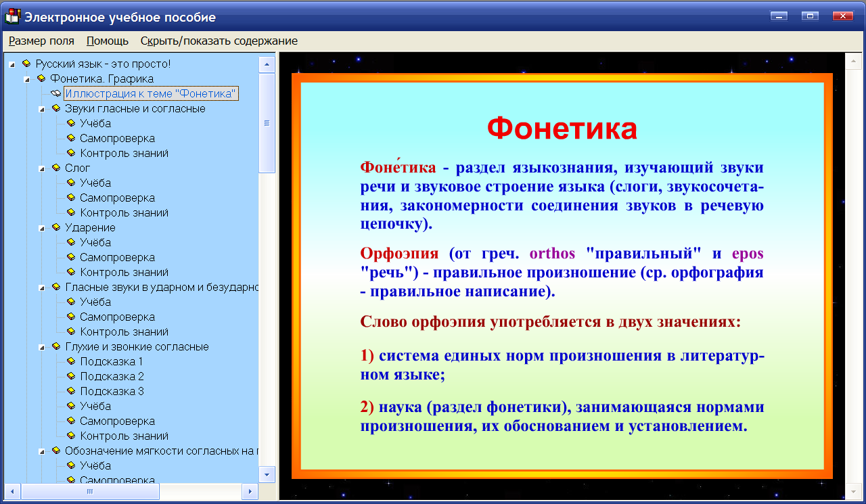
Task: Collapse the 'Фонетика. Графика' tree branch
Action: (x=26, y=78)
